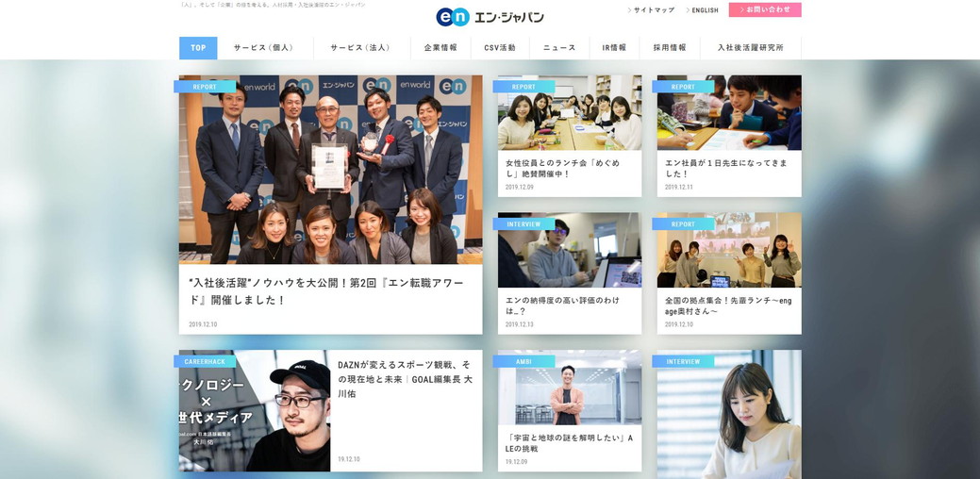Open classroom photo of 1日先生 article

pyautogui.click(x=729, y=113)
